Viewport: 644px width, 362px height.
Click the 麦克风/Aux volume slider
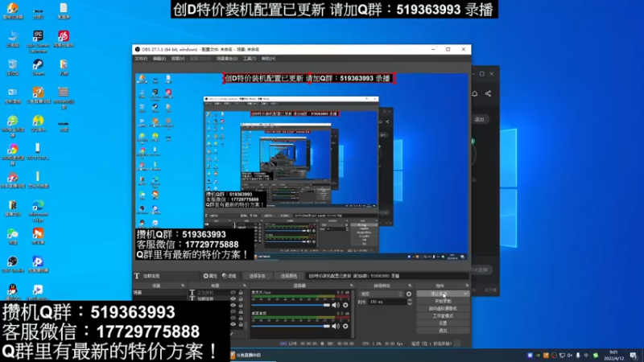pos(291,306)
